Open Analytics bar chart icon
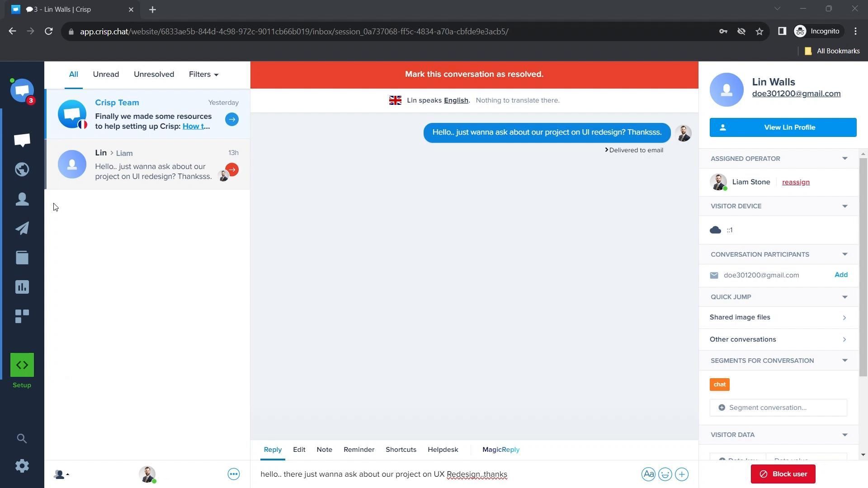 point(22,287)
